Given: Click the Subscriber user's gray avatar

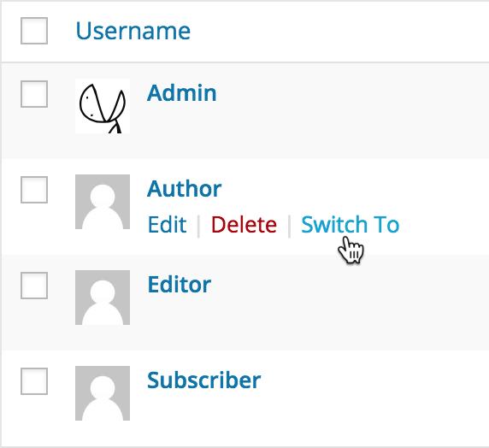Looking at the screenshot, I should 103,393.
